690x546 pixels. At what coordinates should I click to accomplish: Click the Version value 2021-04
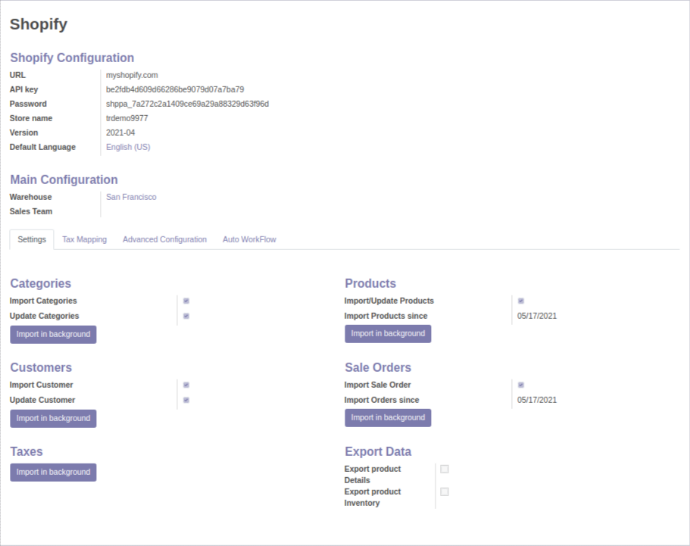(x=121, y=132)
